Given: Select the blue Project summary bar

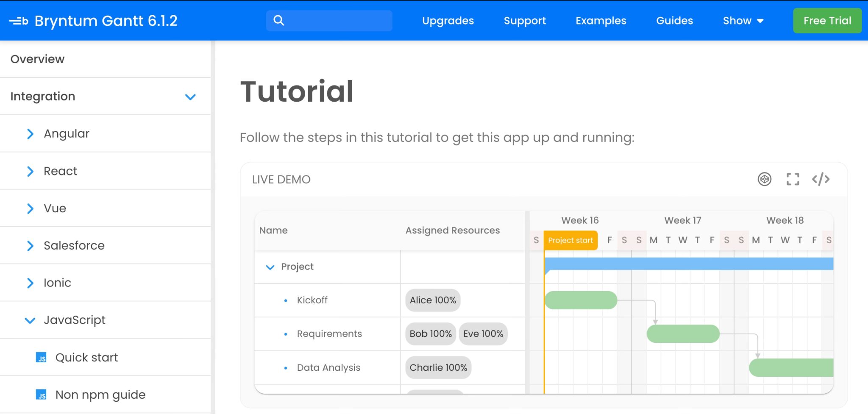Looking at the screenshot, I should (x=689, y=264).
